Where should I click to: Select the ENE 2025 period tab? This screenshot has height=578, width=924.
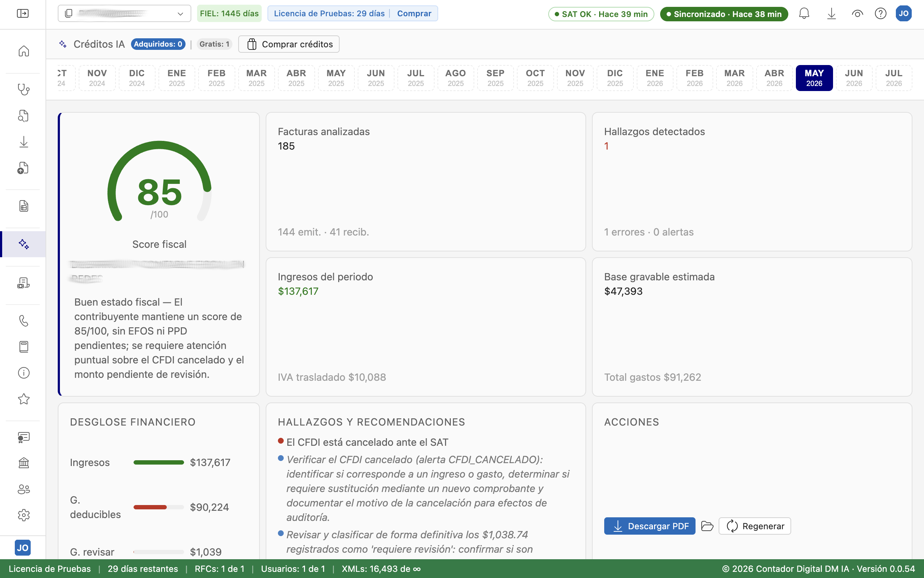[x=177, y=78]
